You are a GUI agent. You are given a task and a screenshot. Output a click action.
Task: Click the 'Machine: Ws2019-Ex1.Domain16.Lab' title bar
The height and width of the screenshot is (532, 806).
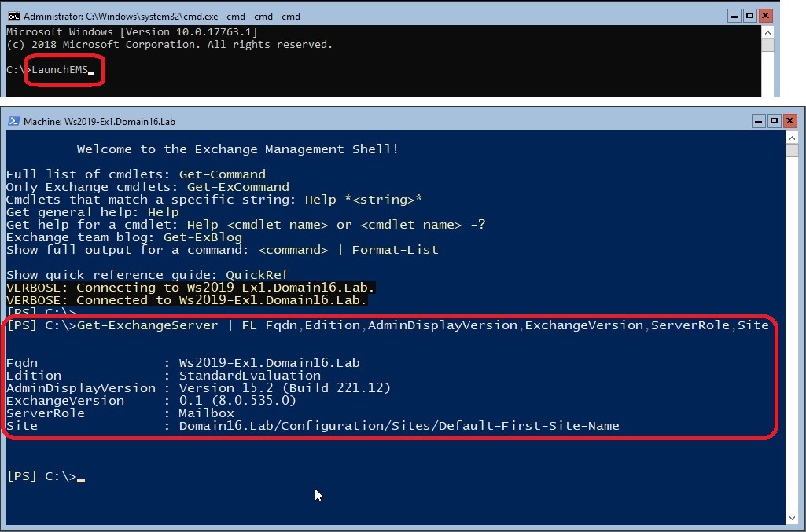click(x=99, y=122)
